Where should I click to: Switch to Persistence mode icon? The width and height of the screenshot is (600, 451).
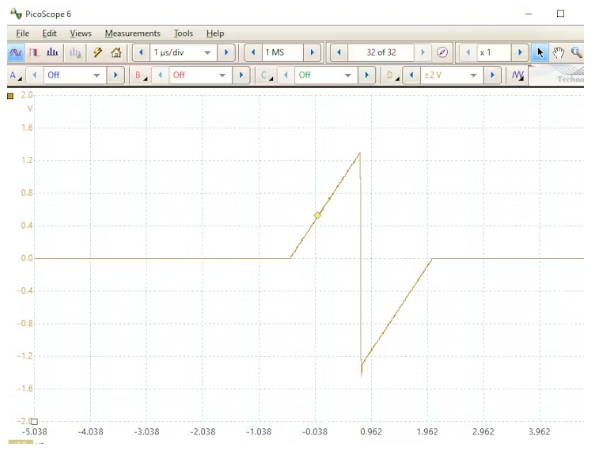click(34, 52)
